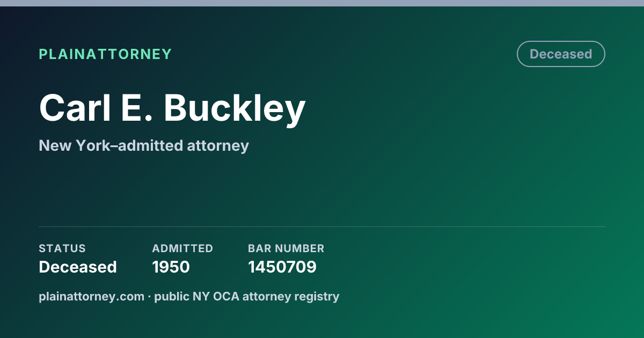The image size is (644, 338).
Task: Click the horizontal divider line above STATUS
Action: [322, 226]
